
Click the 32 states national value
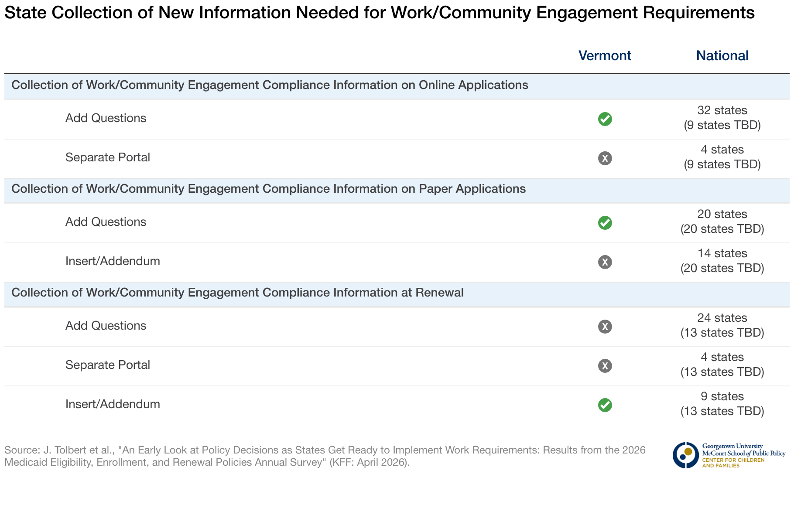[x=722, y=110]
